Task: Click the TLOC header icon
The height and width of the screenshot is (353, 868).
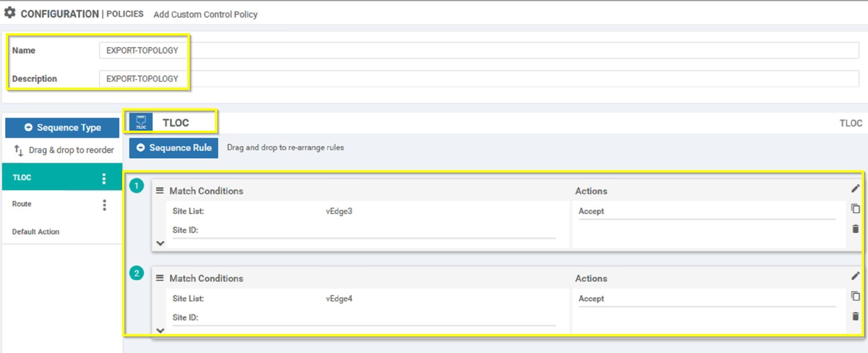Action: click(141, 122)
